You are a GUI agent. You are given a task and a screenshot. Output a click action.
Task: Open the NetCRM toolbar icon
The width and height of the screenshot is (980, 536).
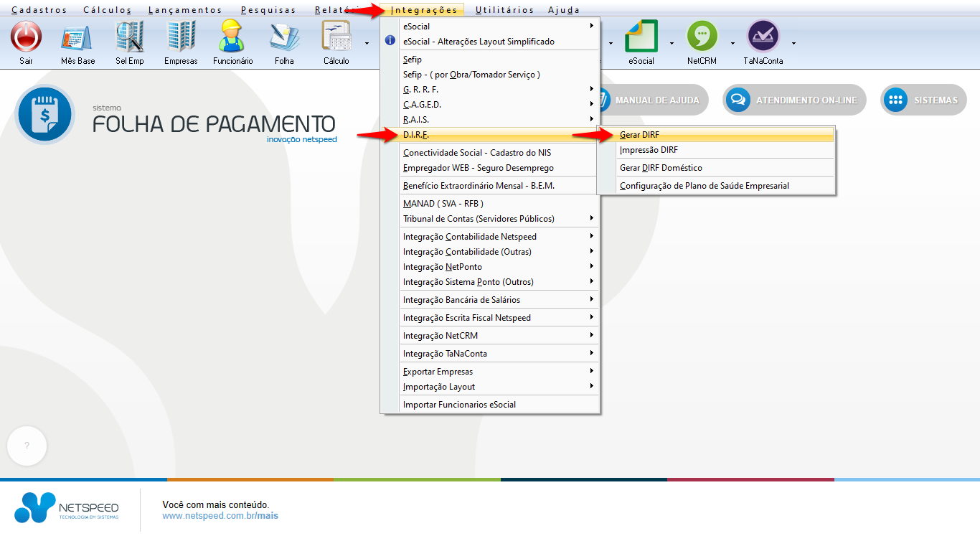click(x=702, y=37)
